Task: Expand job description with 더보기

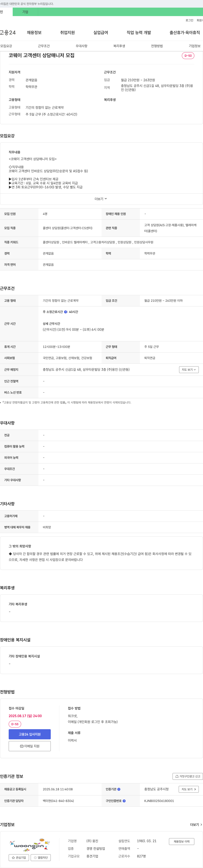Action: click(x=101, y=199)
